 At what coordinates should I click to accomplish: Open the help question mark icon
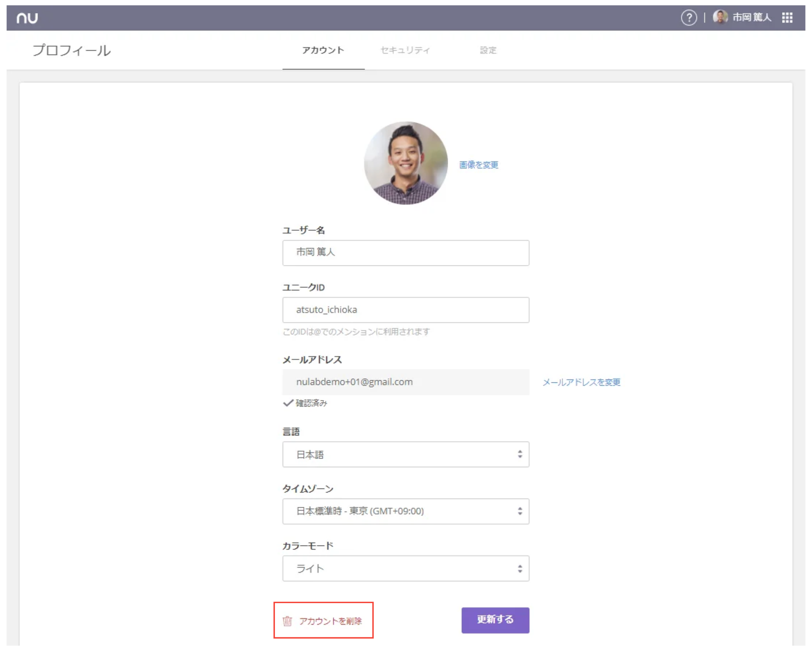pyautogui.click(x=689, y=17)
